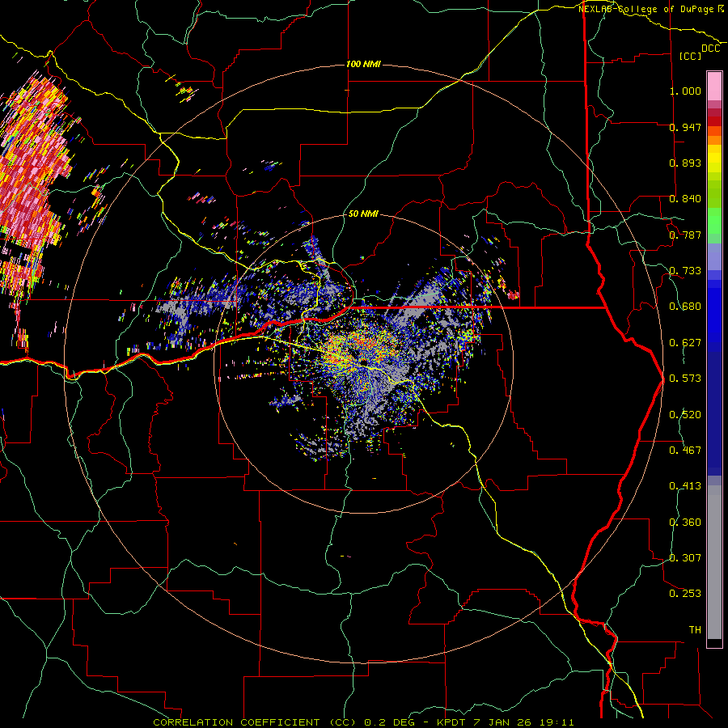The height and width of the screenshot is (728, 728).
Task: Click the 0.733 scale value
Action: pos(685,271)
